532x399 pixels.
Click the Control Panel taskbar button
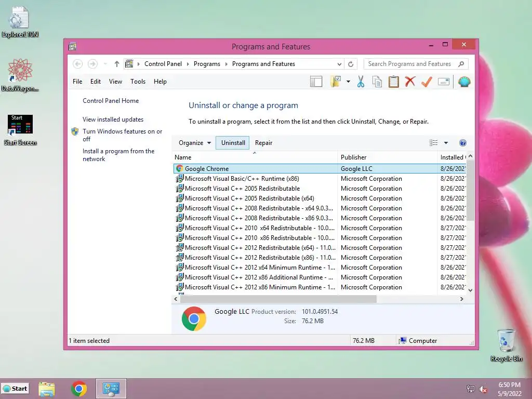[111, 389]
